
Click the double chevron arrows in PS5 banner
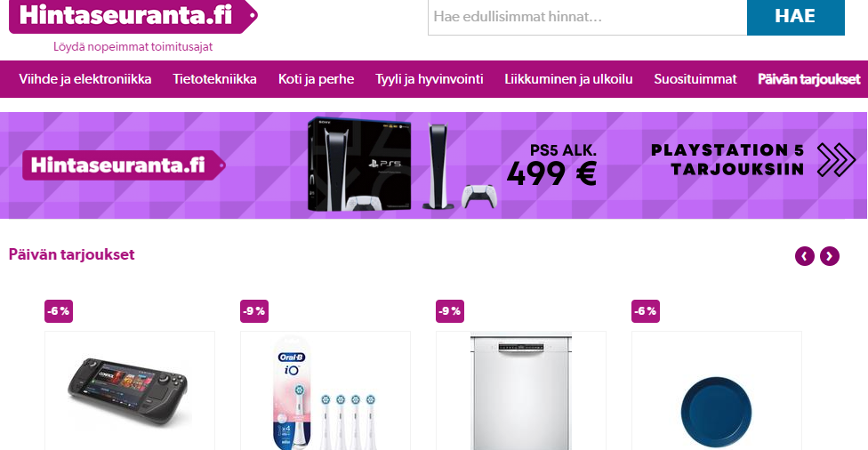836,159
